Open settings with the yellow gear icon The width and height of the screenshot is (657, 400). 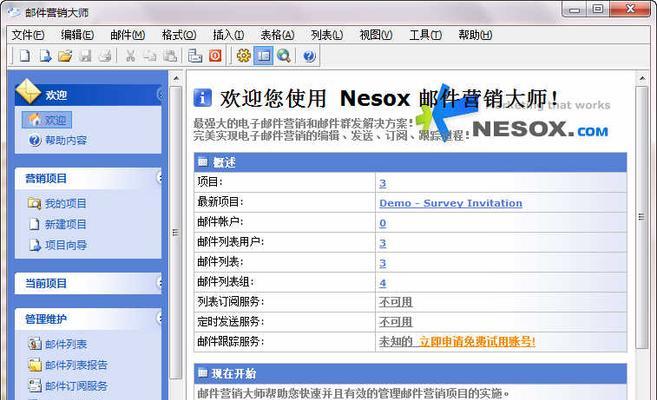243,56
